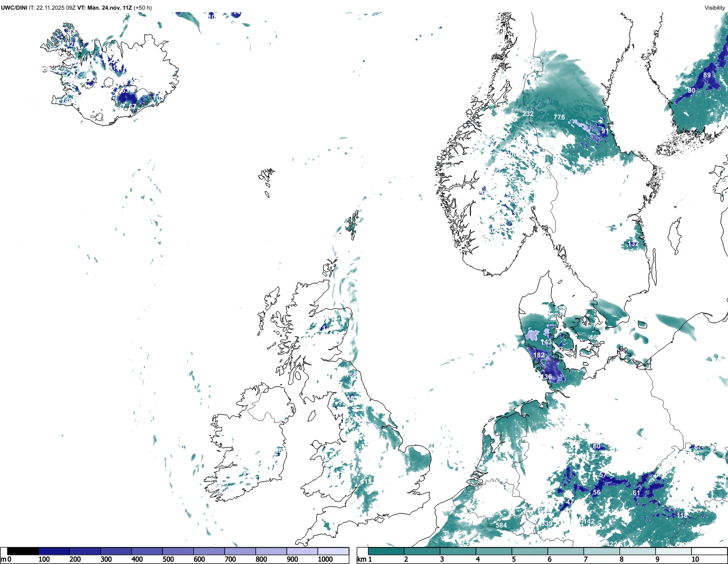Select the '182' value over Denmark
This screenshot has width=728, height=564.
coord(539,355)
